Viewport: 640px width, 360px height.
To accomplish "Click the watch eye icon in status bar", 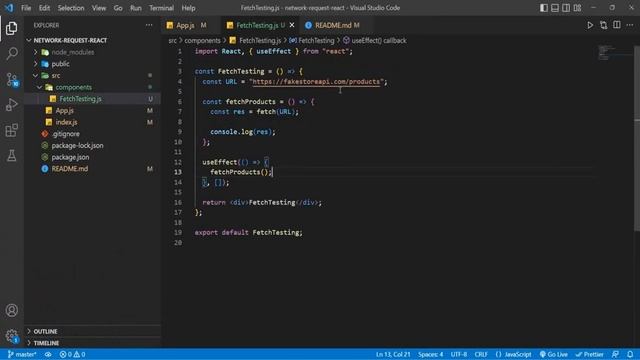I will coord(48,354).
